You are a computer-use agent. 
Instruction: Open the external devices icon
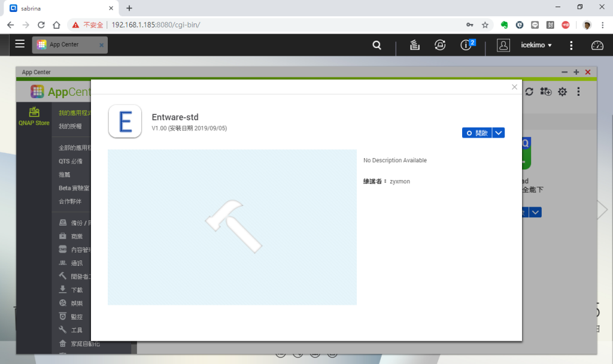coord(440,45)
